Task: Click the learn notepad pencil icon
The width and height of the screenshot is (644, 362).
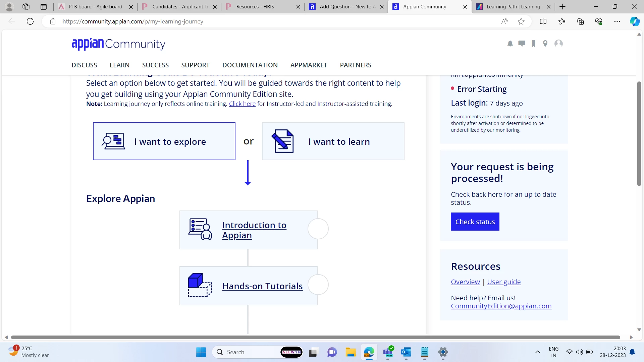Action: pos(283,141)
